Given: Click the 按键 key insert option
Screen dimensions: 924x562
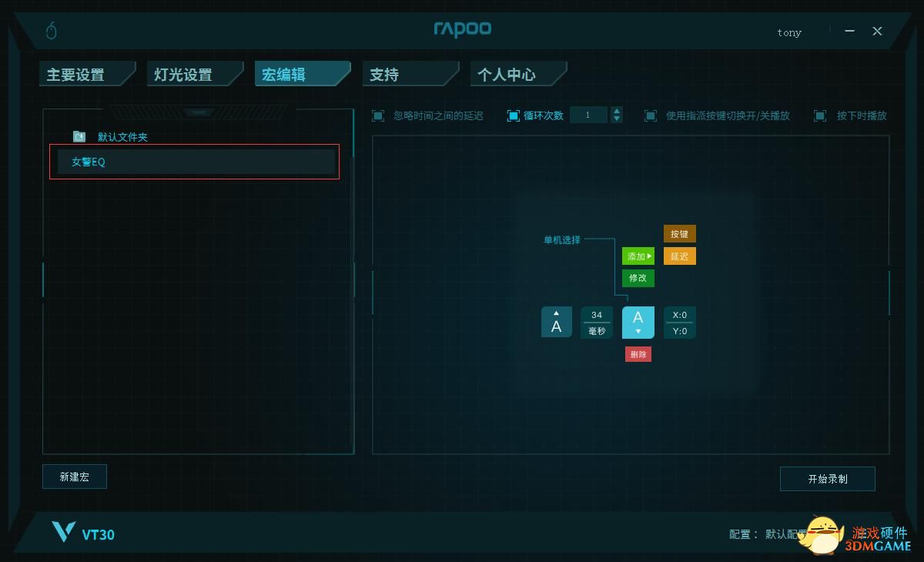Looking at the screenshot, I should (x=680, y=234).
